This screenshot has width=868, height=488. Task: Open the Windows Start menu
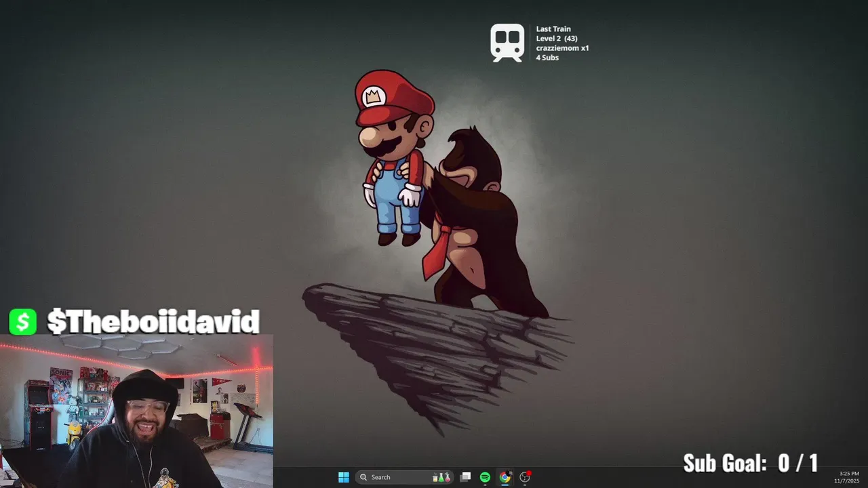344,477
